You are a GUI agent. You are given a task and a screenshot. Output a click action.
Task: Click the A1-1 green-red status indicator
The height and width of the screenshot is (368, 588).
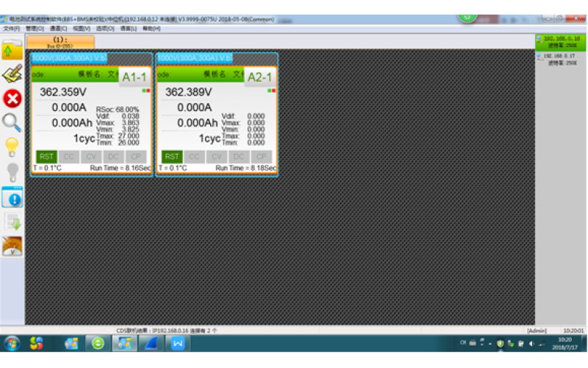tap(146, 91)
